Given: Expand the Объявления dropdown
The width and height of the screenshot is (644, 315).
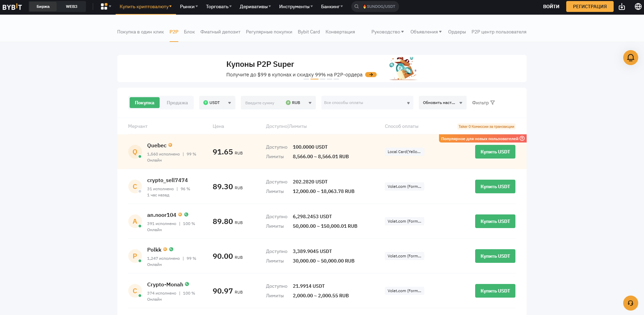Looking at the screenshot, I should coord(426,32).
